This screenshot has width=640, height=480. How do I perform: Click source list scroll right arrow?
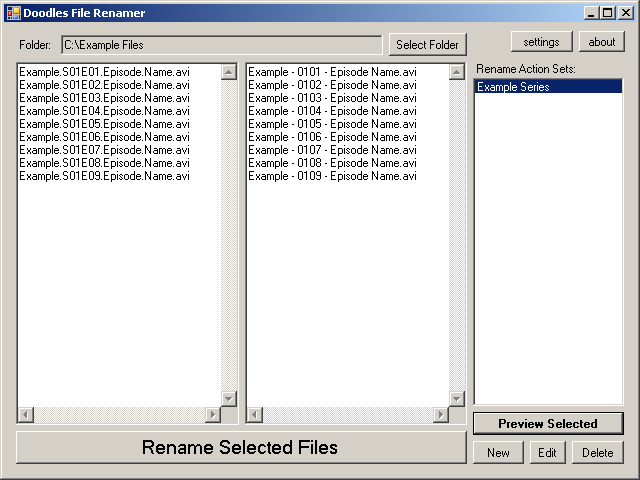click(x=213, y=415)
